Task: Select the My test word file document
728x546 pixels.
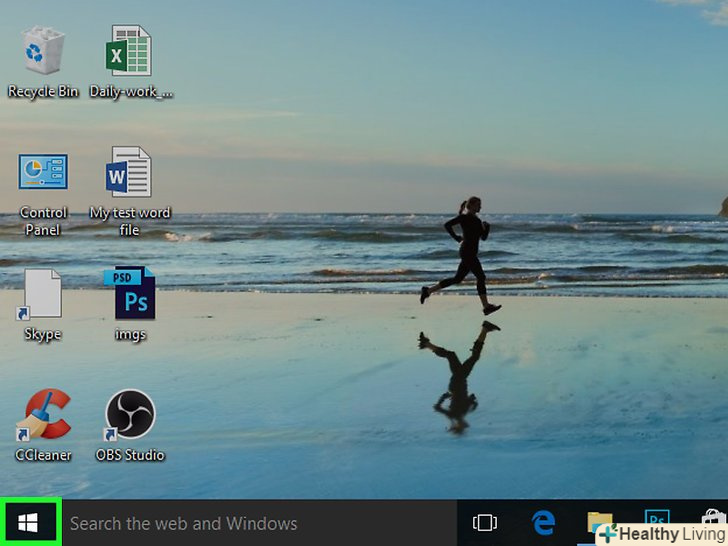Action: pyautogui.click(x=130, y=173)
